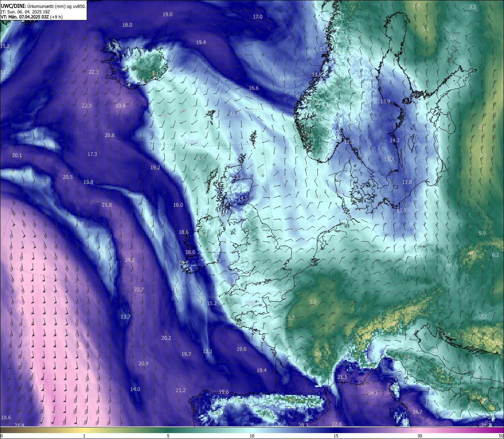The image size is (504, 439).
Task: Click the 24.2 map value
Action: point(130,260)
